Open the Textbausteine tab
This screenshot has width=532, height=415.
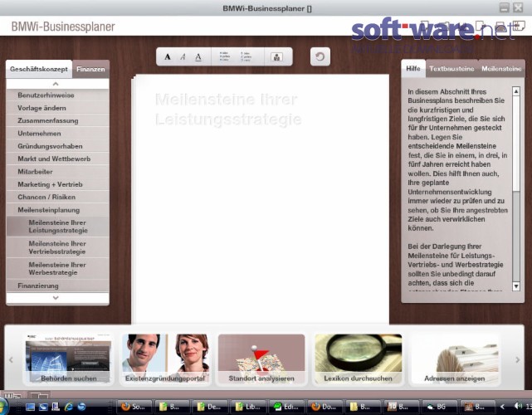451,69
